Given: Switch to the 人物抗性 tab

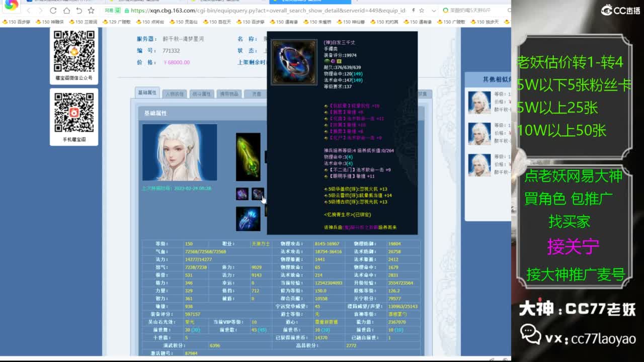Looking at the screenshot, I should coord(175,94).
